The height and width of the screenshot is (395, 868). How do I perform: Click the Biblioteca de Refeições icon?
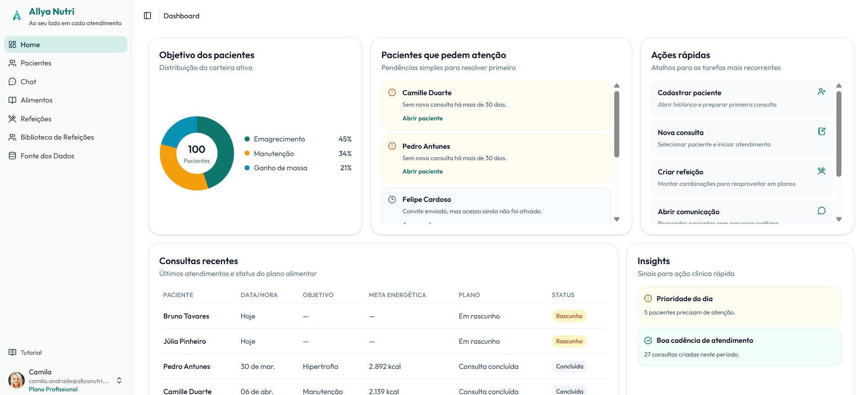pos(12,137)
